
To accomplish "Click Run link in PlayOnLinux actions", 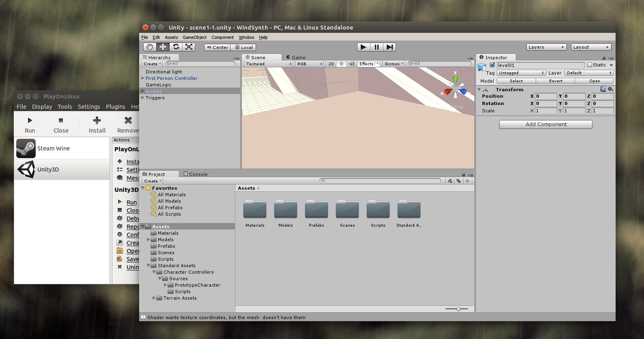I will click(131, 202).
